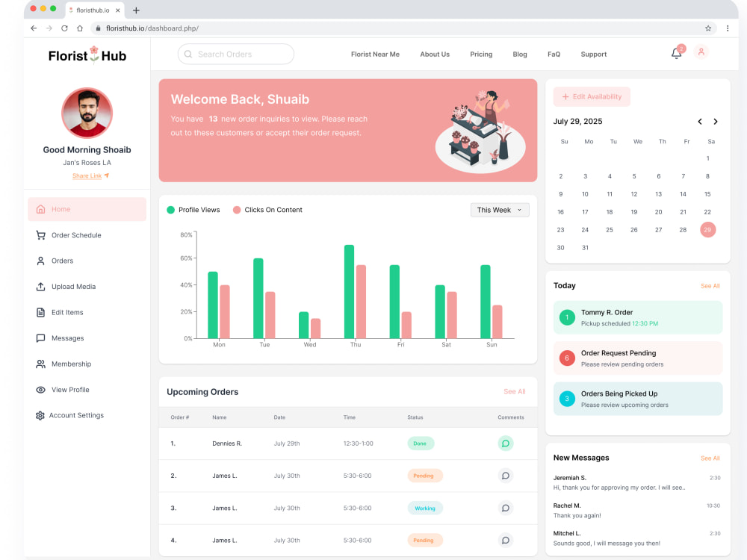Click the Edit Items document icon
Viewport: 747px width, 560px height.
(40, 312)
